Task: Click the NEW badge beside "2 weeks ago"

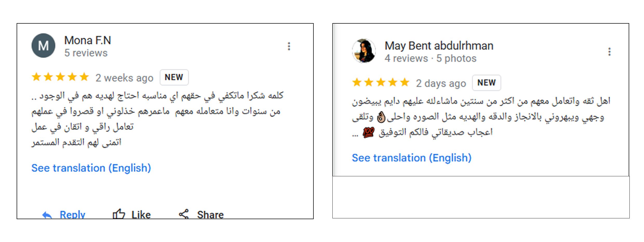Action: pos(174,77)
